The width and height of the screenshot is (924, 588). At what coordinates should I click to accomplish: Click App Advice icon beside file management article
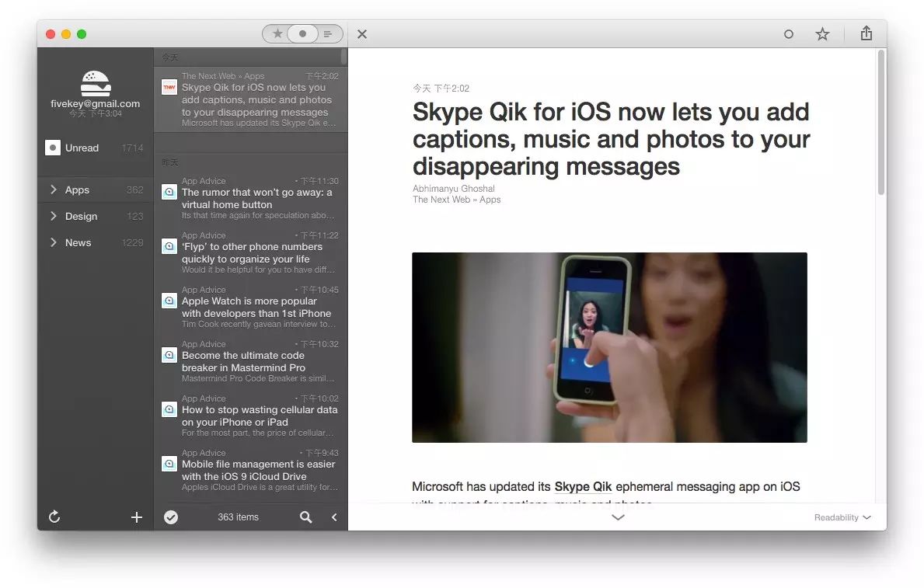pos(169,464)
